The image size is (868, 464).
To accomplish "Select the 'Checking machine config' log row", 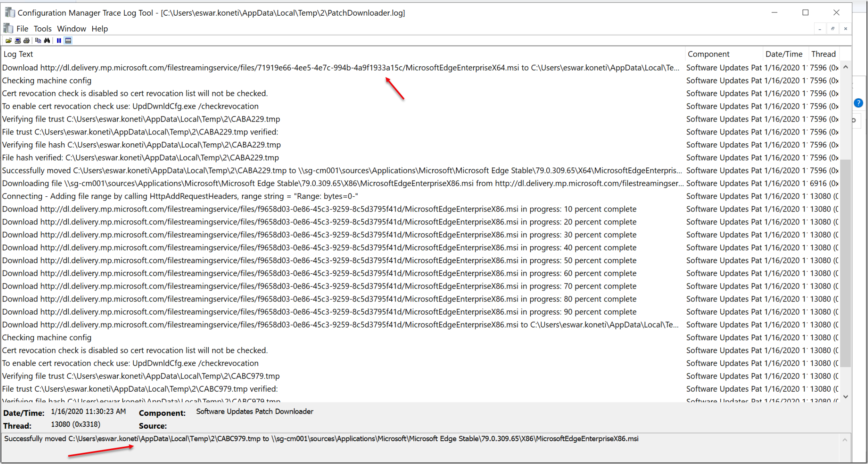I will coord(47,80).
